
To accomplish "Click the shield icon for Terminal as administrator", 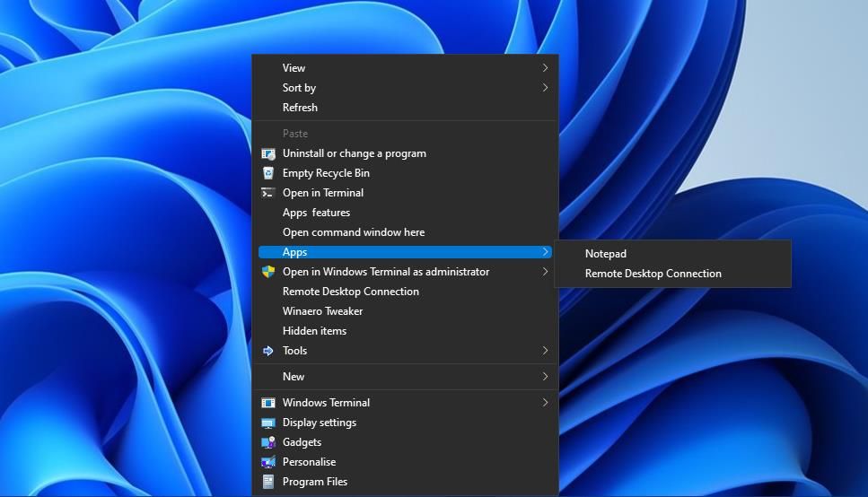I will [267, 272].
